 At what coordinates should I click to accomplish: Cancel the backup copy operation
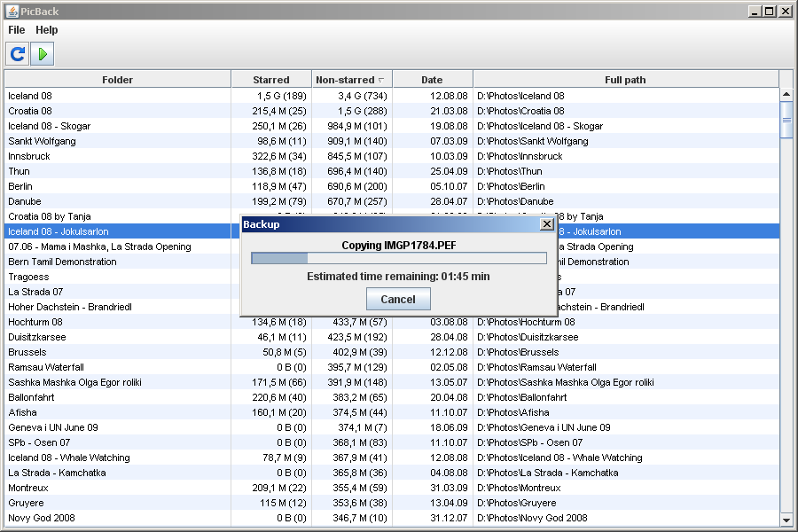tap(398, 299)
